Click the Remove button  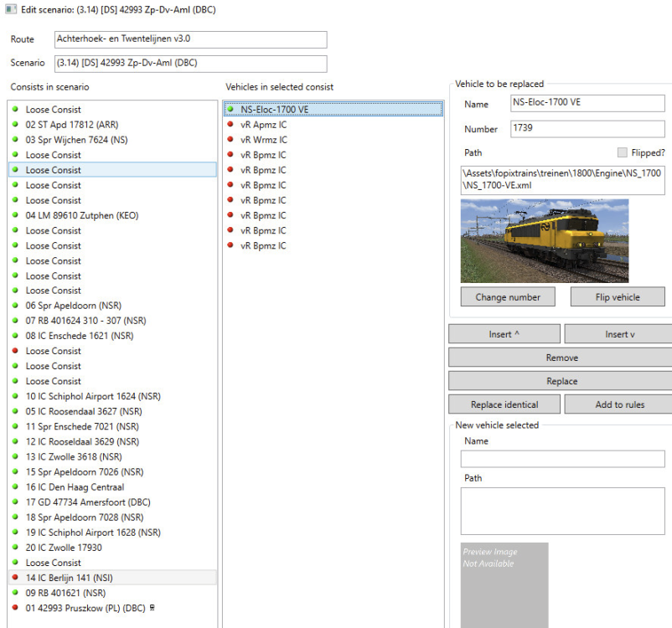point(561,358)
